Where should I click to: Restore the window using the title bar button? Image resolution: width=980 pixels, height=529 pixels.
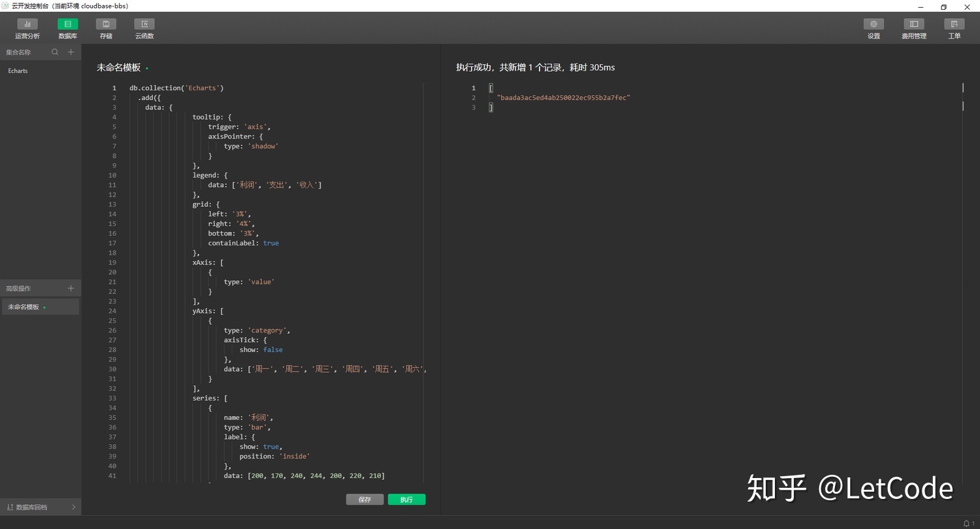pyautogui.click(x=943, y=7)
